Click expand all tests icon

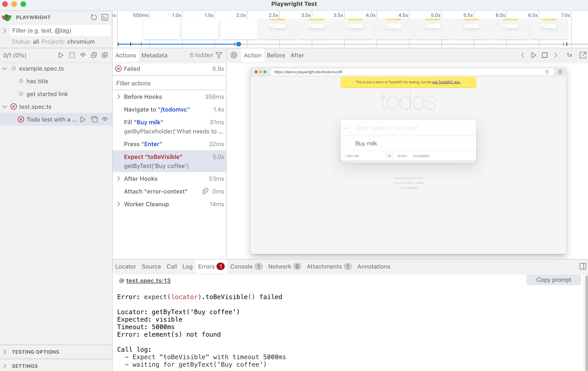(105, 55)
